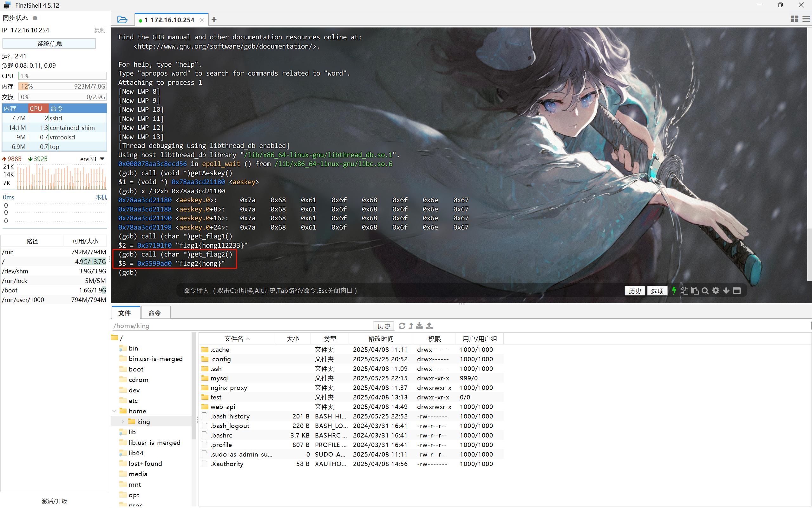Open terminal settings gear icon

[716, 291]
